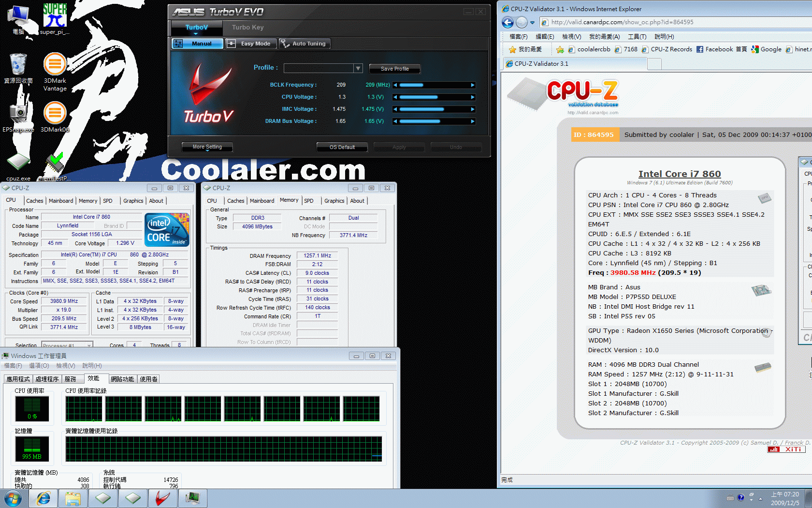Open the TurboV Profile dropdown
The height and width of the screenshot is (508, 812).
358,68
